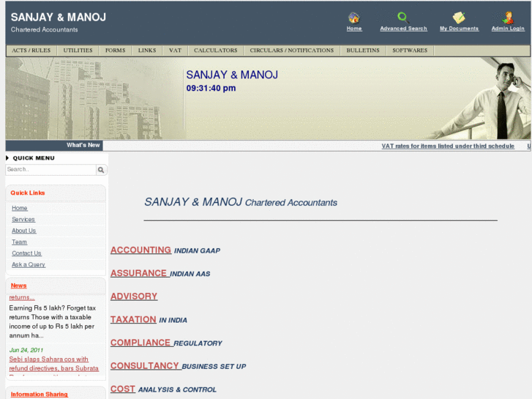Open the SOFTWARES menu
Image resolution: width=532 pixels, height=399 pixels.
point(410,51)
